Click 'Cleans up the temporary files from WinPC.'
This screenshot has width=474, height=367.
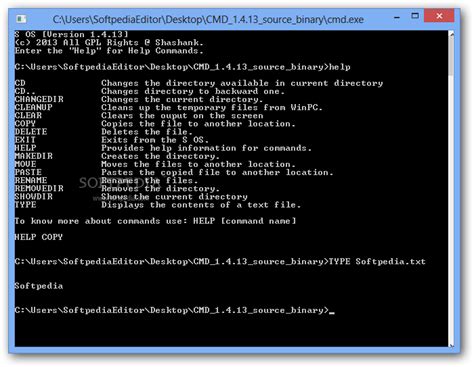tap(212, 107)
